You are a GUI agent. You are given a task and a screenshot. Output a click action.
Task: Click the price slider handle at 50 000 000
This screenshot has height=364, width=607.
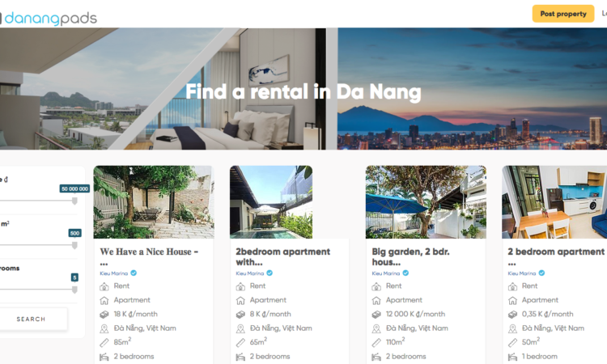pos(74,201)
